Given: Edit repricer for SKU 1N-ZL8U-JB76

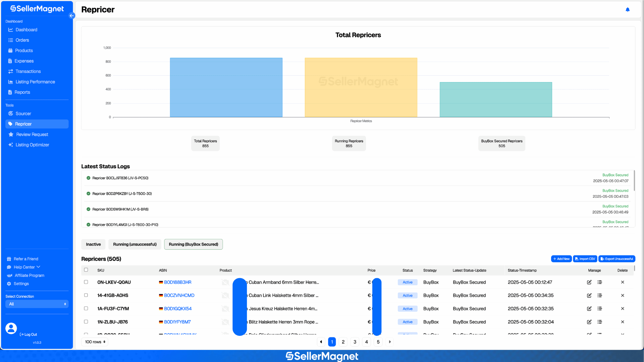Looking at the screenshot, I should 589,322.
